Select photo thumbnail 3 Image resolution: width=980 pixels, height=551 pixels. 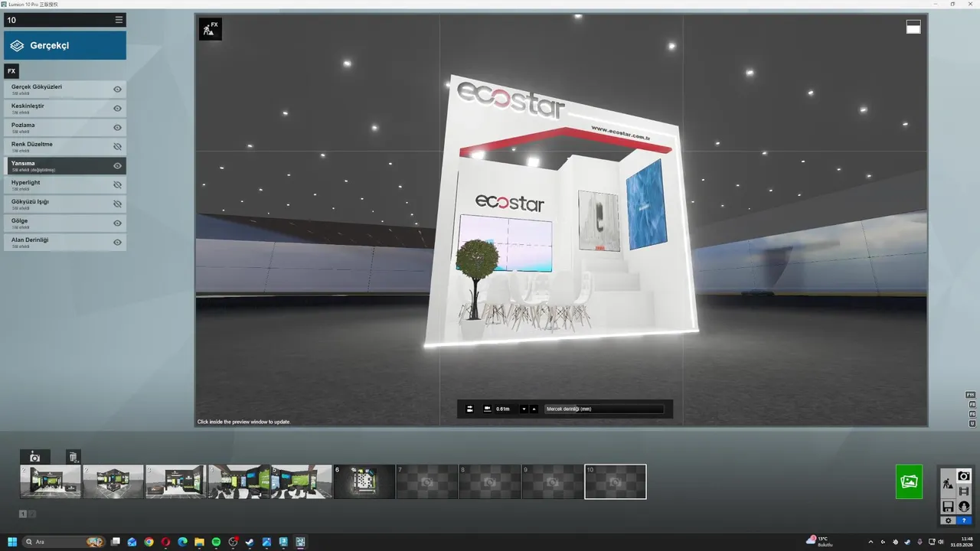pos(176,481)
